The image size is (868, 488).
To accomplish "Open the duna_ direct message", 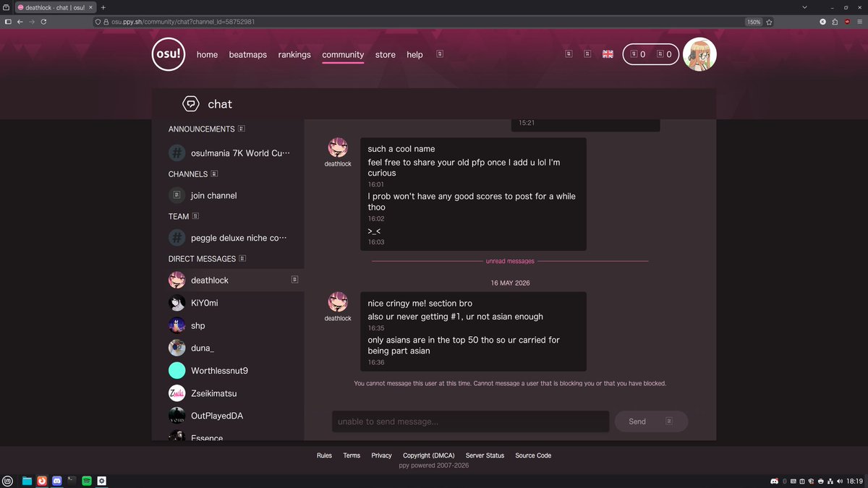I will [x=228, y=348].
